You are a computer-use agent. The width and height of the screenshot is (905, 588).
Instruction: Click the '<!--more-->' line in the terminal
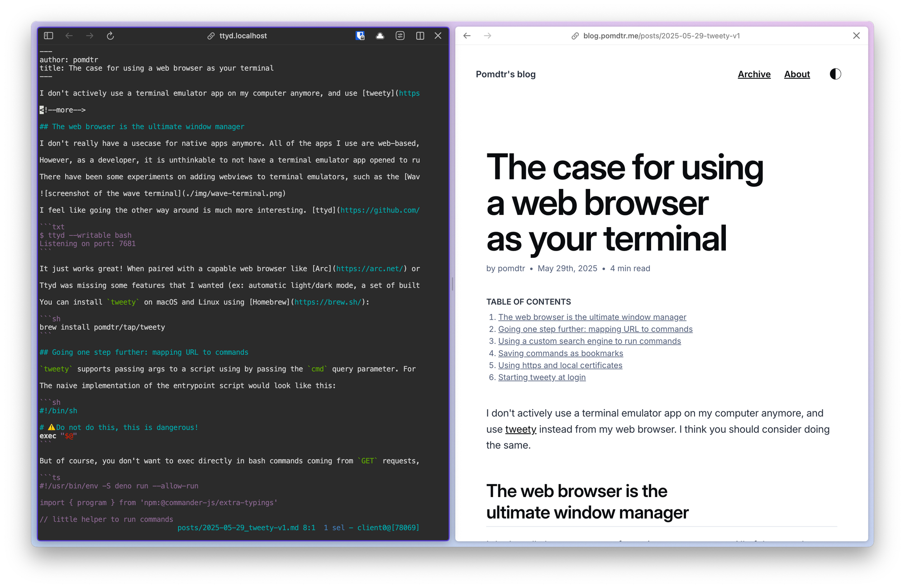pos(62,110)
